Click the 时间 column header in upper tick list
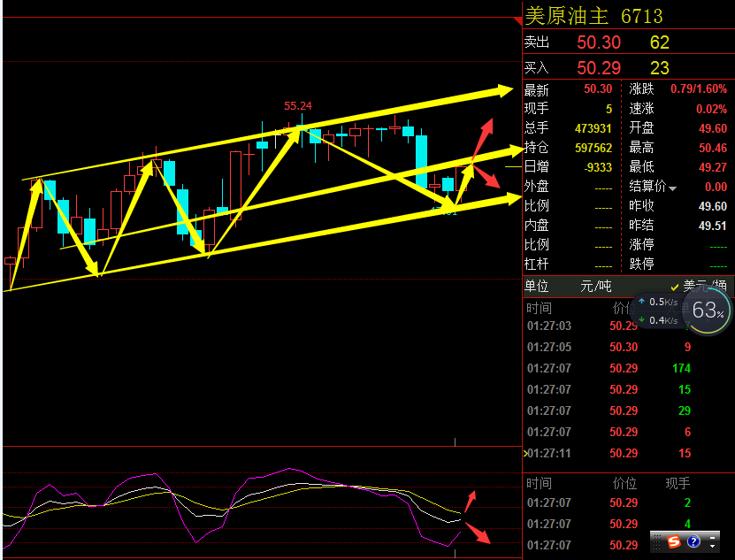 click(540, 308)
